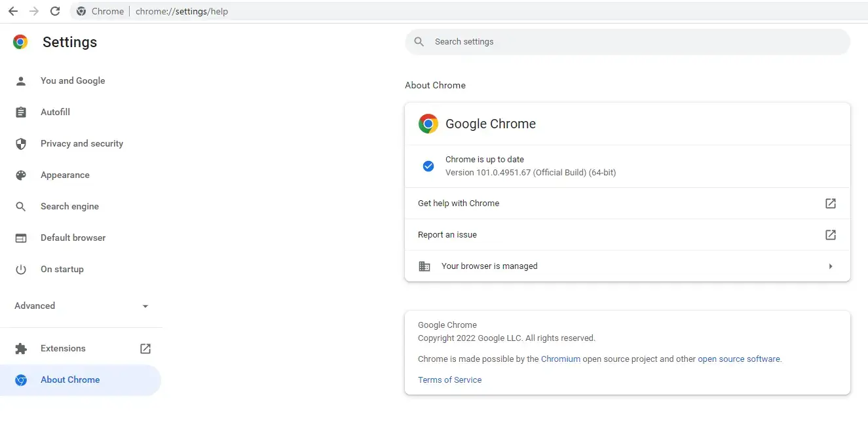
Task: Click the blue up-to-date checkmark icon
Action: pyautogui.click(x=428, y=166)
